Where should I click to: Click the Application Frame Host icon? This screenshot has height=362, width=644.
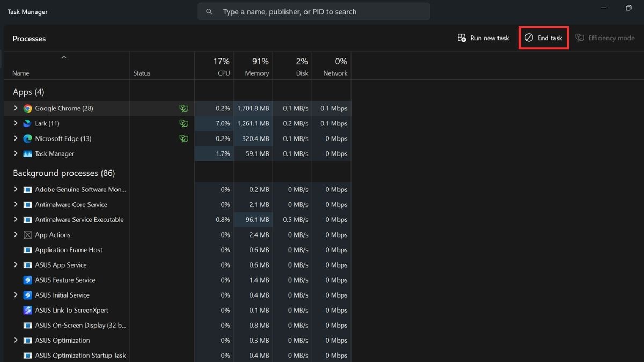click(27, 250)
